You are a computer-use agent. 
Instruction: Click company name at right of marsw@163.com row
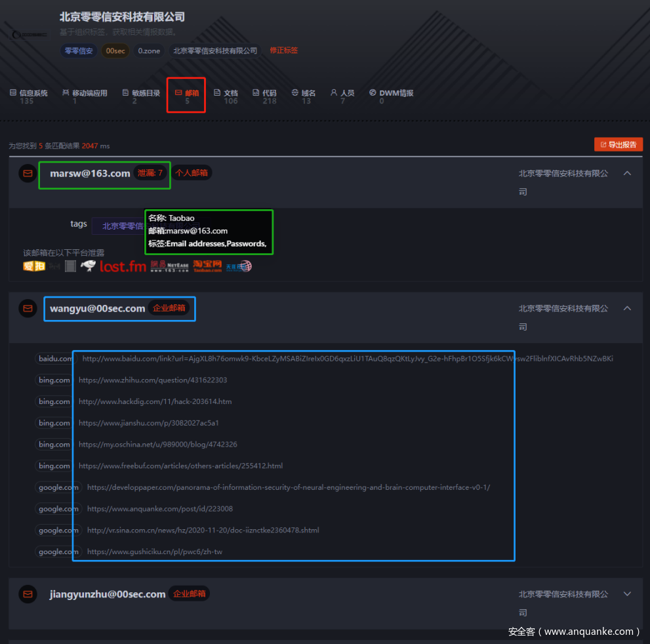tap(563, 182)
